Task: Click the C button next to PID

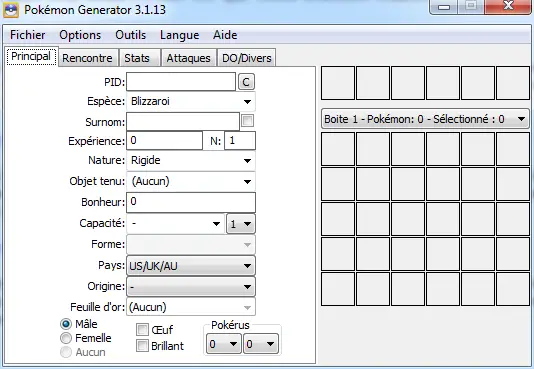Action: pos(246,82)
